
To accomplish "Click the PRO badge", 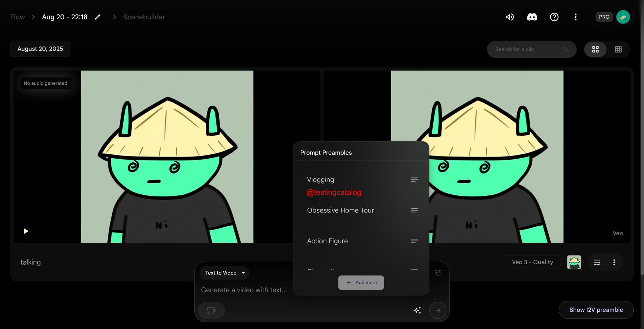I will [604, 17].
